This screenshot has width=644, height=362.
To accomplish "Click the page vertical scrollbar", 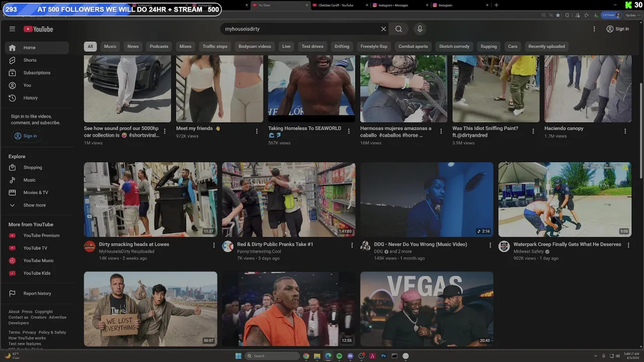I will tap(640, 131).
